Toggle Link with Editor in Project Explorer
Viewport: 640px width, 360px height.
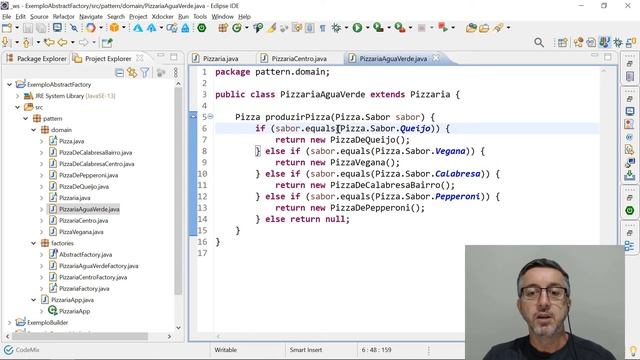click(132, 73)
